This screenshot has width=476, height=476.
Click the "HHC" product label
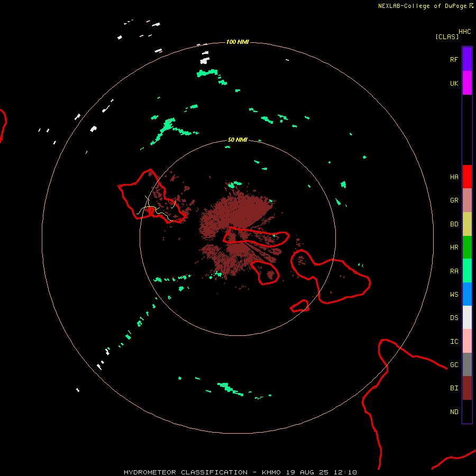(x=465, y=32)
